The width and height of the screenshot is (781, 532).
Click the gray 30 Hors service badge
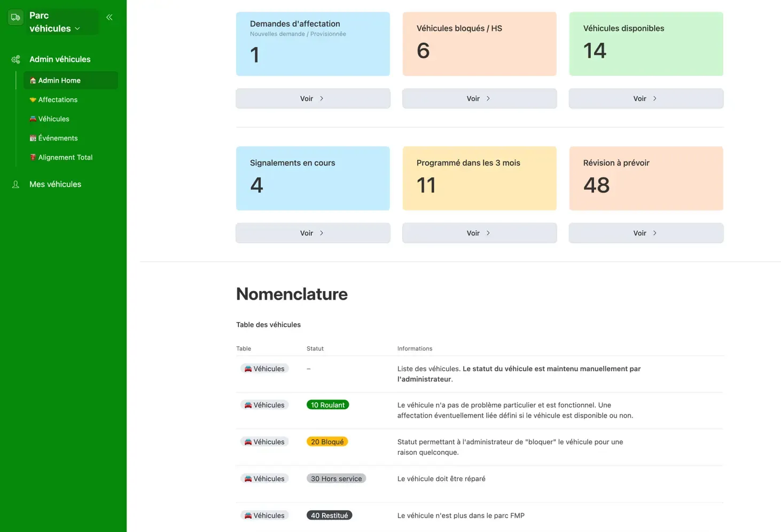pos(337,479)
